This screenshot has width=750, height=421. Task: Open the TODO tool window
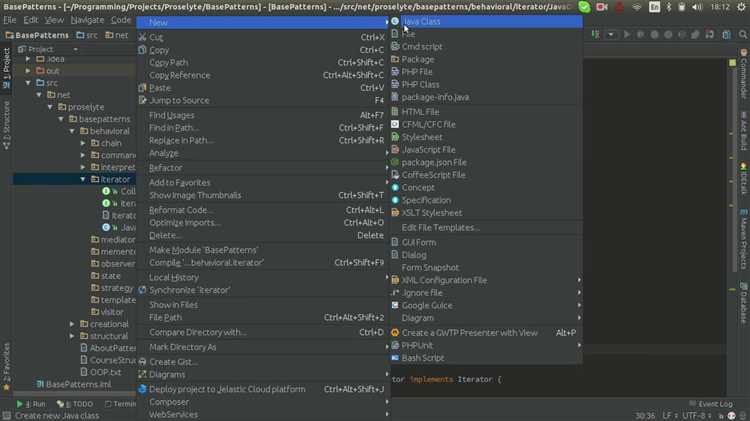(x=76, y=404)
